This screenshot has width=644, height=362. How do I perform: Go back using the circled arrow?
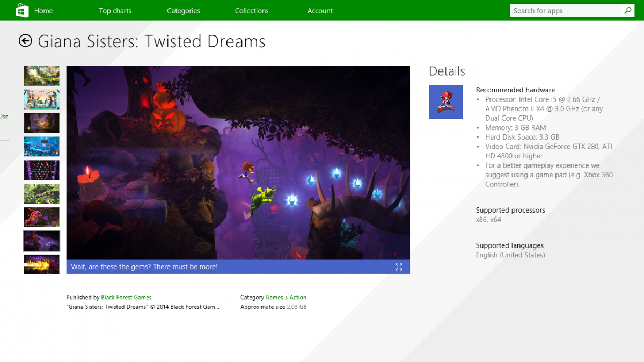point(25,41)
